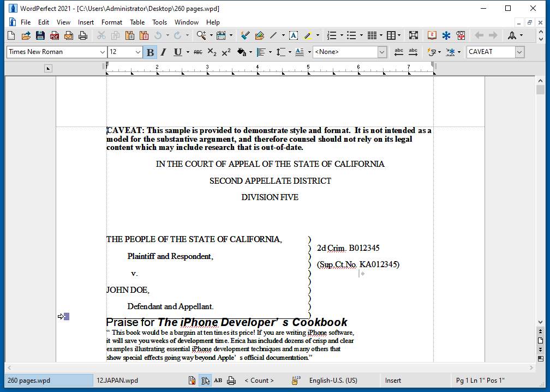Expand the underline style dropdown arrow
Screen dimensions: 550x392
click(188, 52)
